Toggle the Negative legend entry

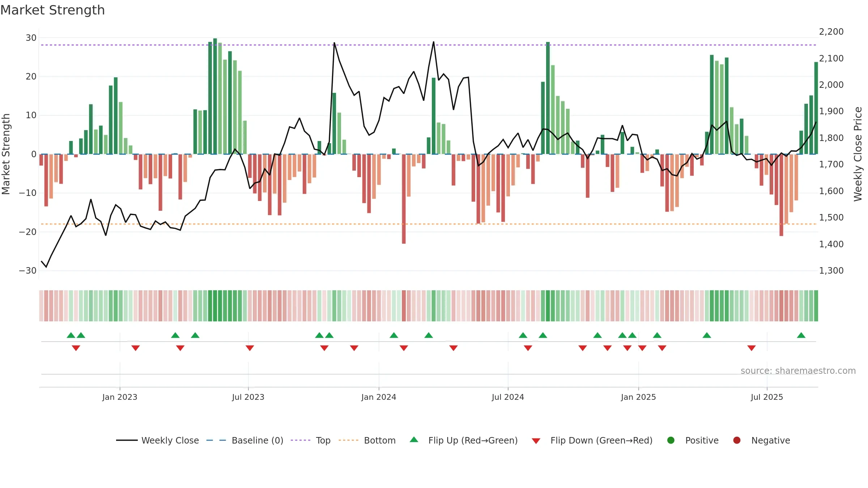(x=761, y=440)
